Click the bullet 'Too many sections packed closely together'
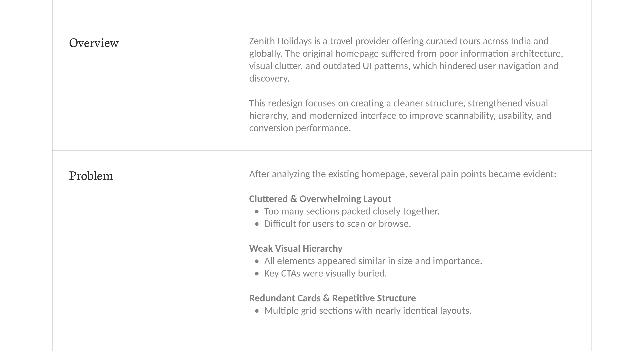The height and width of the screenshot is (351, 644). point(352,211)
